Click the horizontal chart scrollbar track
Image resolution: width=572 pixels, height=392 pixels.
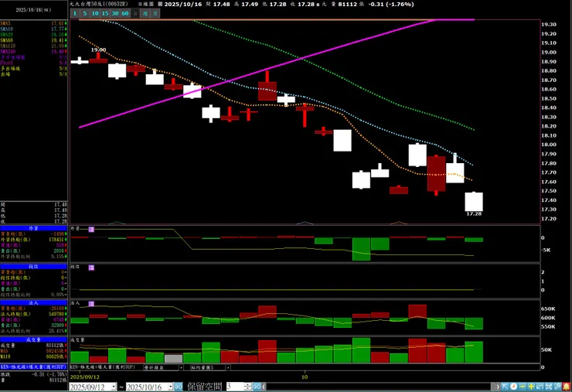[380, 387]
